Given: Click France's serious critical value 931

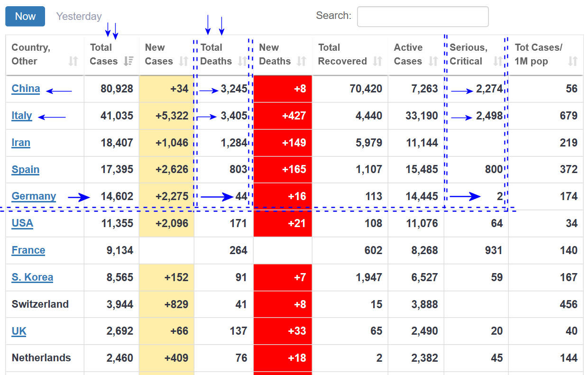Looking at the screenshot, I should pyautogui.click(x=493, y=250).
